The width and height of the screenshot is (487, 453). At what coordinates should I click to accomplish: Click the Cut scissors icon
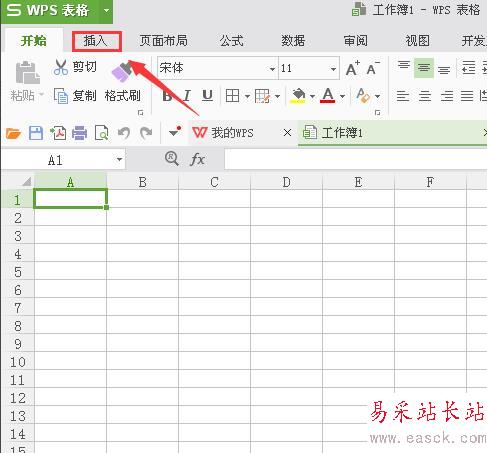point(61,67)
